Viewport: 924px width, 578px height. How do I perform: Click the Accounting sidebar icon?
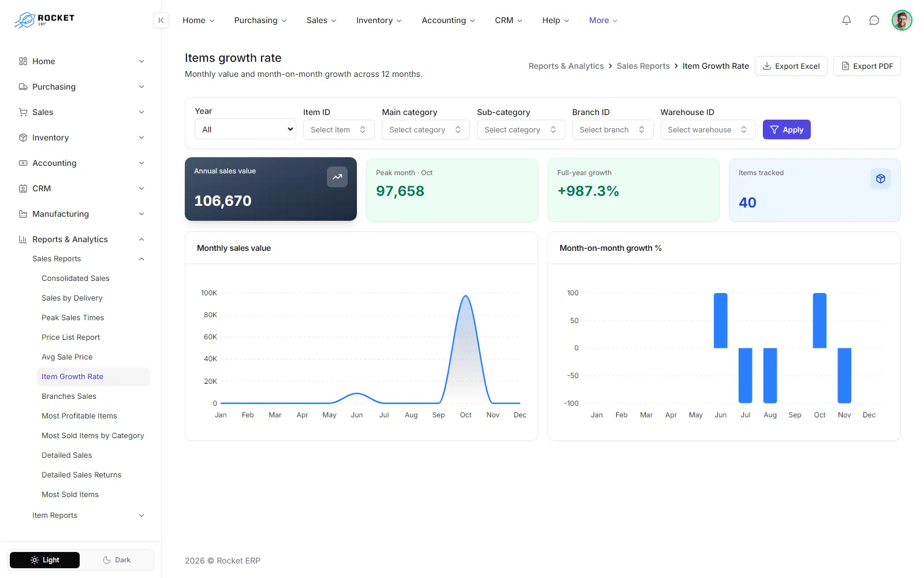click(23, 163)
